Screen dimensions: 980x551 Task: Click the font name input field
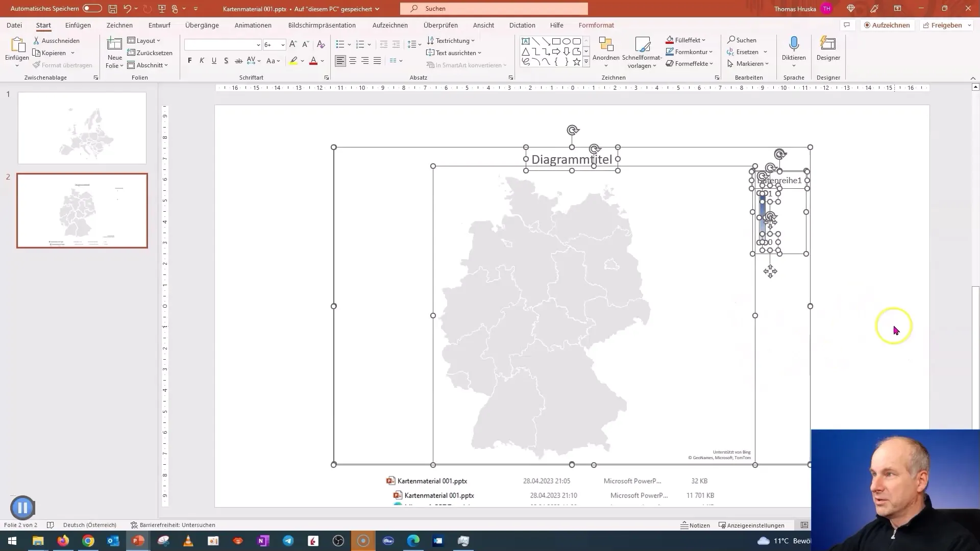pyautogui.click(x=219, y=45)
